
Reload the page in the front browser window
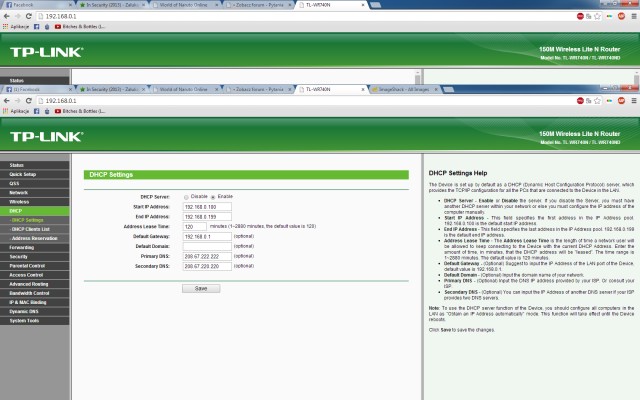point(29,100)
